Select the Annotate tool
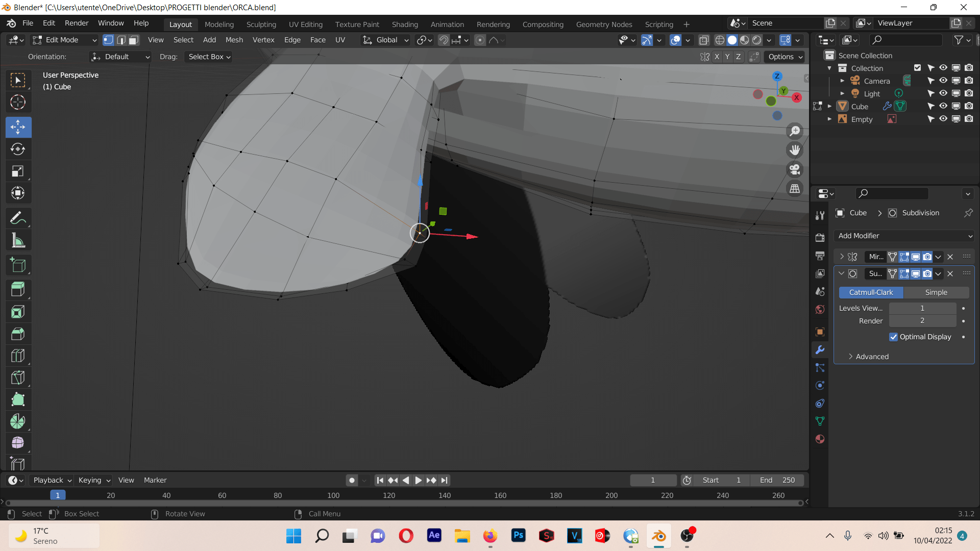Image resolution: width=980 pixels, height=551 pixels. 18,218
